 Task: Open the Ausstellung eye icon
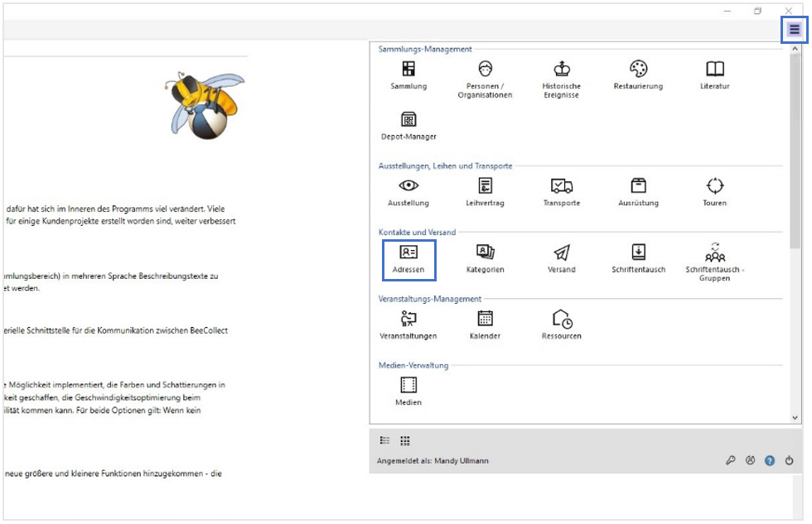point(408,191)
